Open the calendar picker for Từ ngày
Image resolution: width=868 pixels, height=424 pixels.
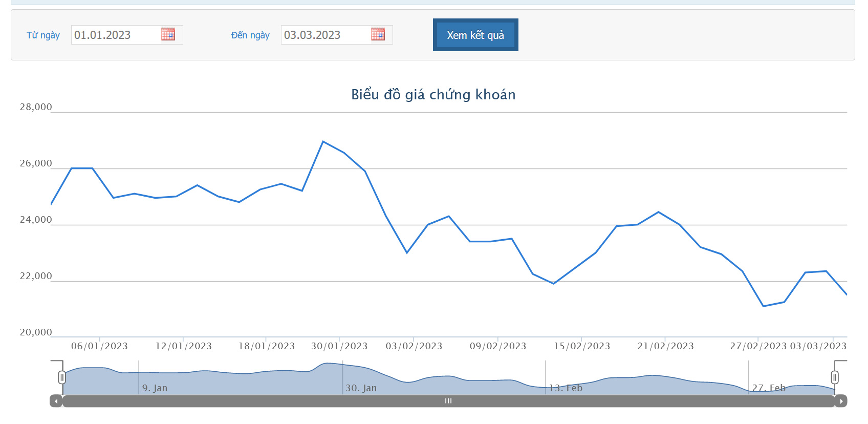point(168,34)
